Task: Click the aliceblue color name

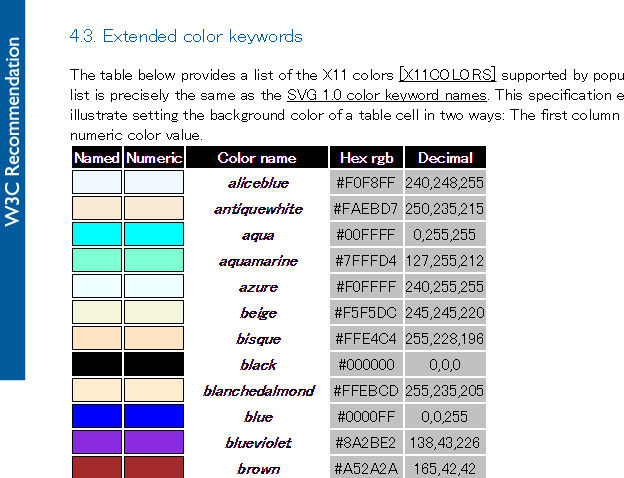Action: click(258, 183)
